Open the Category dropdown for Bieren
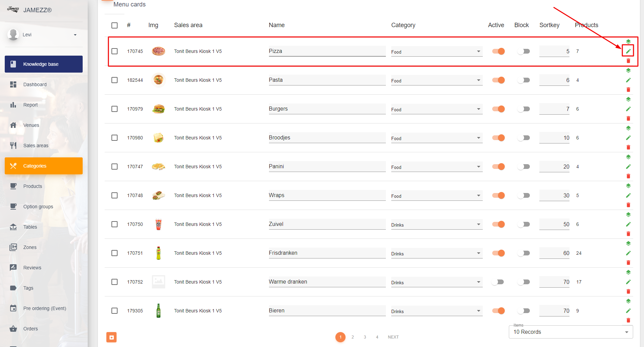 (437, 311)
